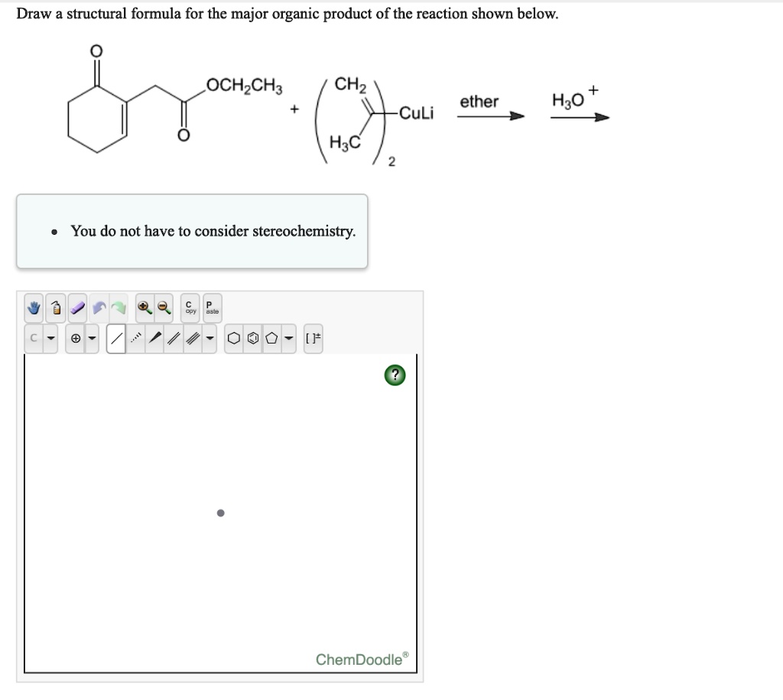Select the hashed bond tool
The image size is (783, 700).
point(136,338)
